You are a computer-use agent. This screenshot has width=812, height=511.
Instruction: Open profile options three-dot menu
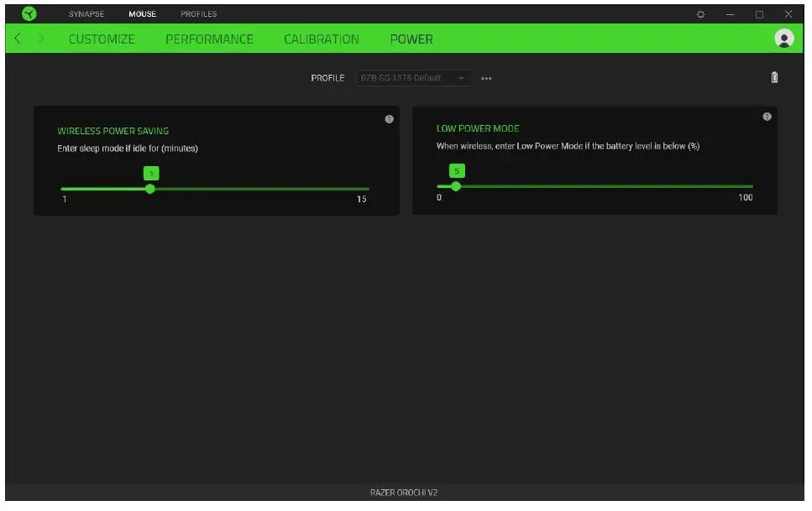click(486, 79)
